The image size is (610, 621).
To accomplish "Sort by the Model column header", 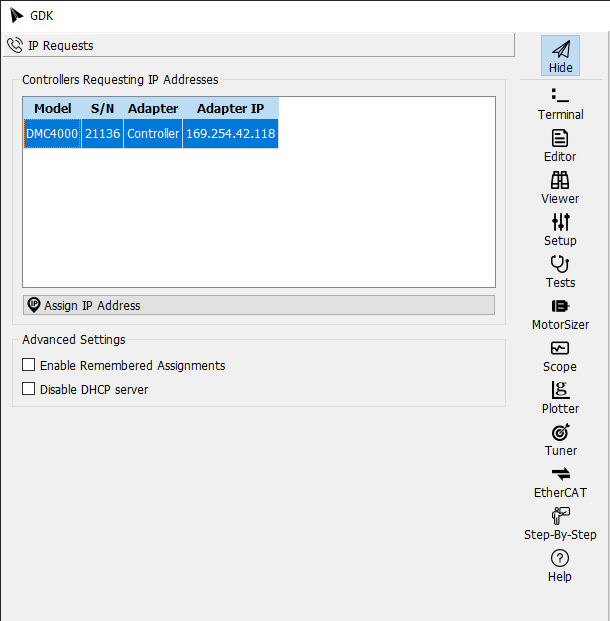I will tap(52, 108).
